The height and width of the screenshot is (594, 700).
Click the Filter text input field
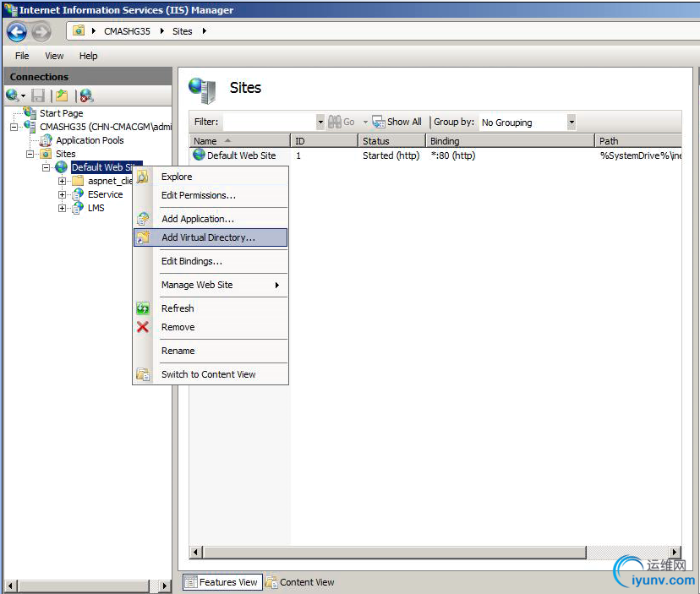(x=270, y=122)
